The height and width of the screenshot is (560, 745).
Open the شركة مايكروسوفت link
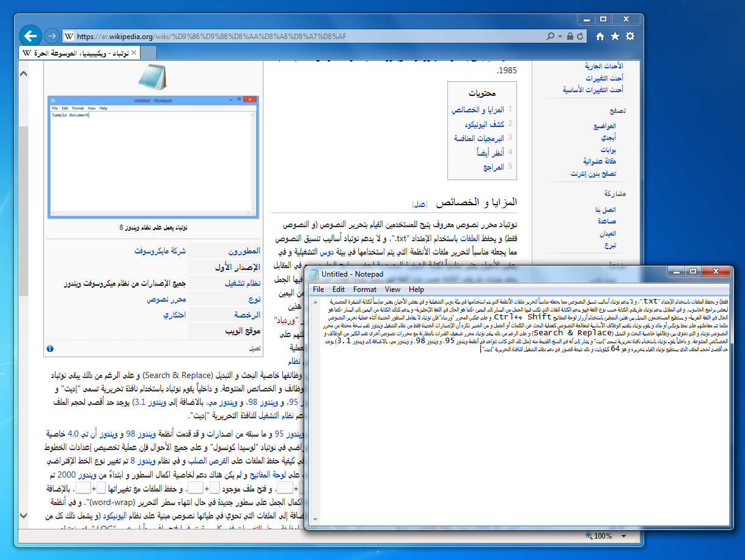(160, 251)
